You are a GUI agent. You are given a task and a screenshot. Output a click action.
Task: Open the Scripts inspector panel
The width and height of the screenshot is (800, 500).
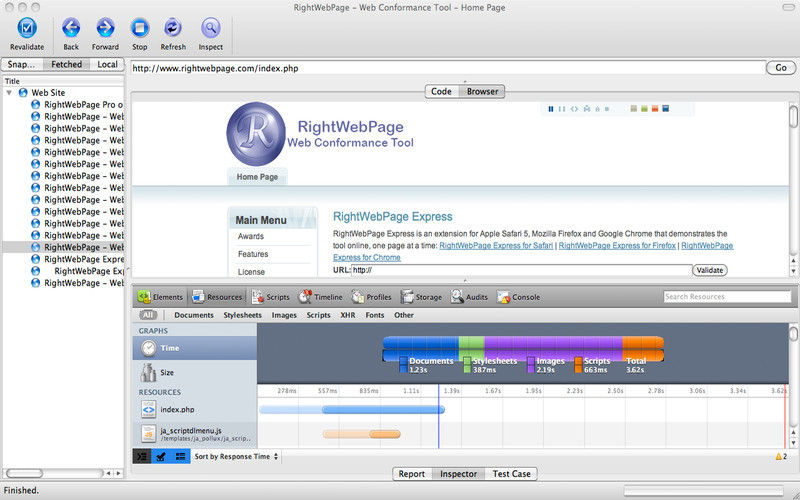point(270,297)
